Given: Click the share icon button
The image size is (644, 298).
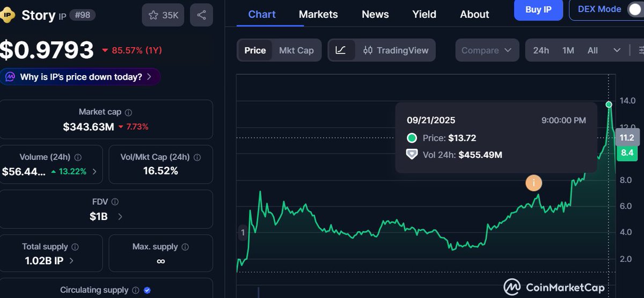Looking at the screenshot, I should click(201, 15).
